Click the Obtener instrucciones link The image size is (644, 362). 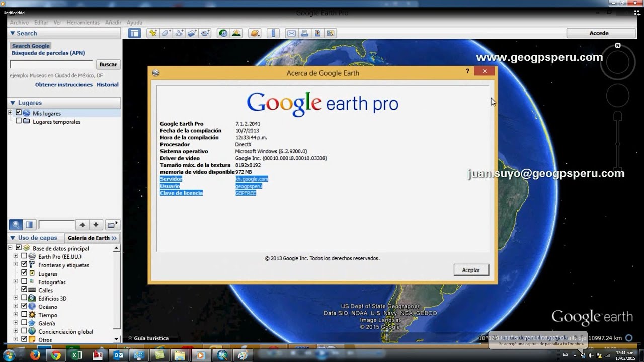coord(64,85)
